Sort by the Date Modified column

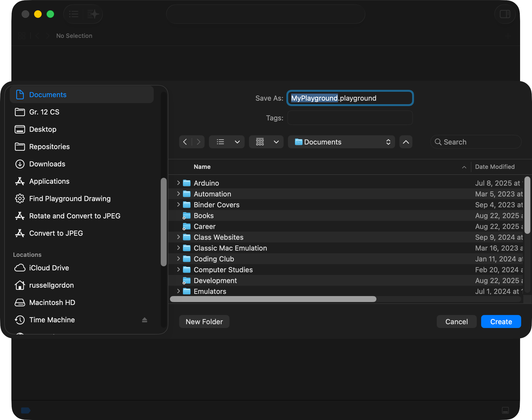(x=495, y=167)
